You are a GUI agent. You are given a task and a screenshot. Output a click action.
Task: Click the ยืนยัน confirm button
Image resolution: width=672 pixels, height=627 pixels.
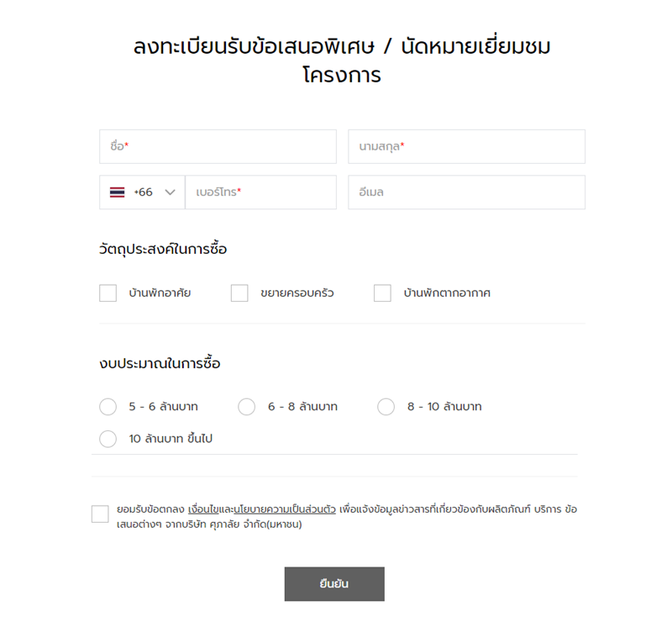334,584
